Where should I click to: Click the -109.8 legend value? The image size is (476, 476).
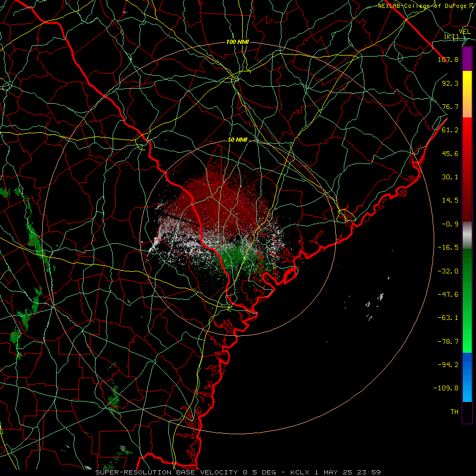click(x=446, y=388)
